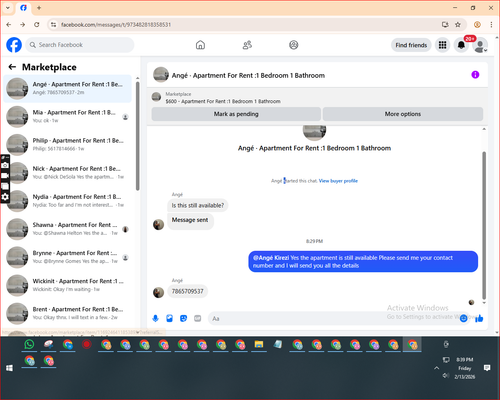Bookmark this page with the star

tap(458, 25)
